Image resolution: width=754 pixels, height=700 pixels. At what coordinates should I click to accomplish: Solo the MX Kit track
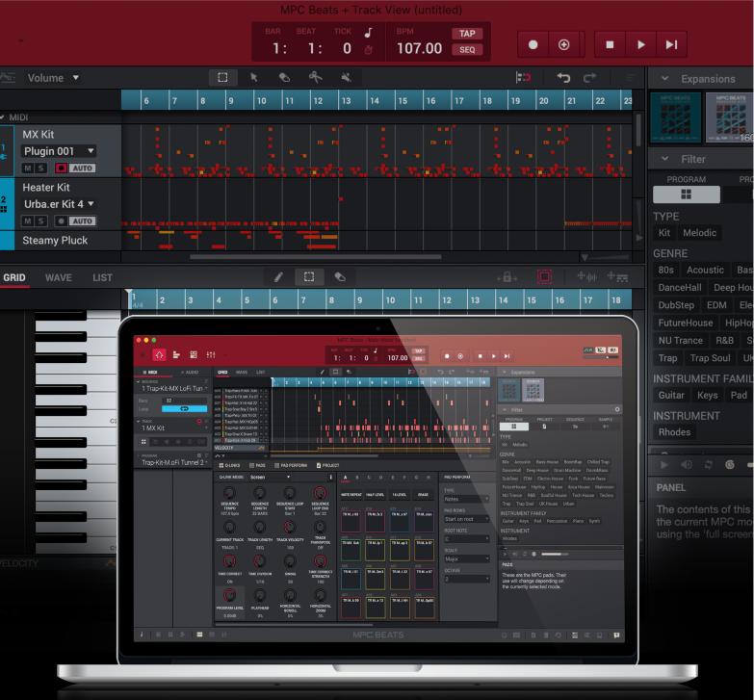click(41, 169)
